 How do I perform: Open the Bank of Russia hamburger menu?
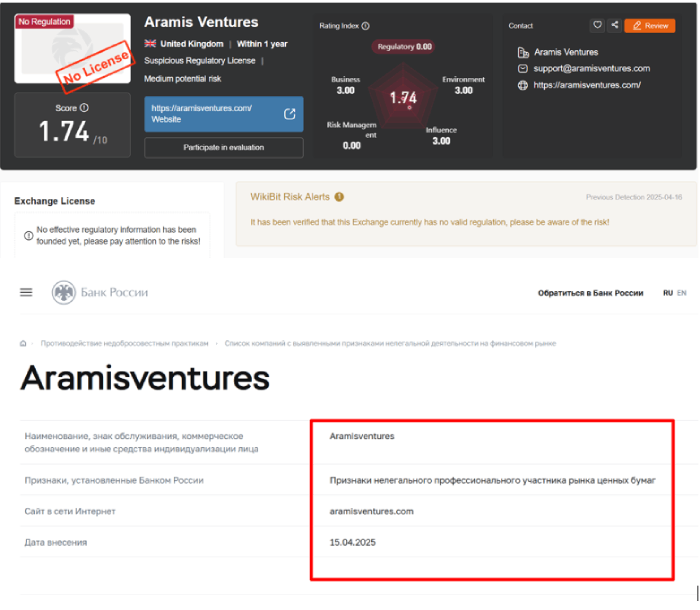coord(26,292)
